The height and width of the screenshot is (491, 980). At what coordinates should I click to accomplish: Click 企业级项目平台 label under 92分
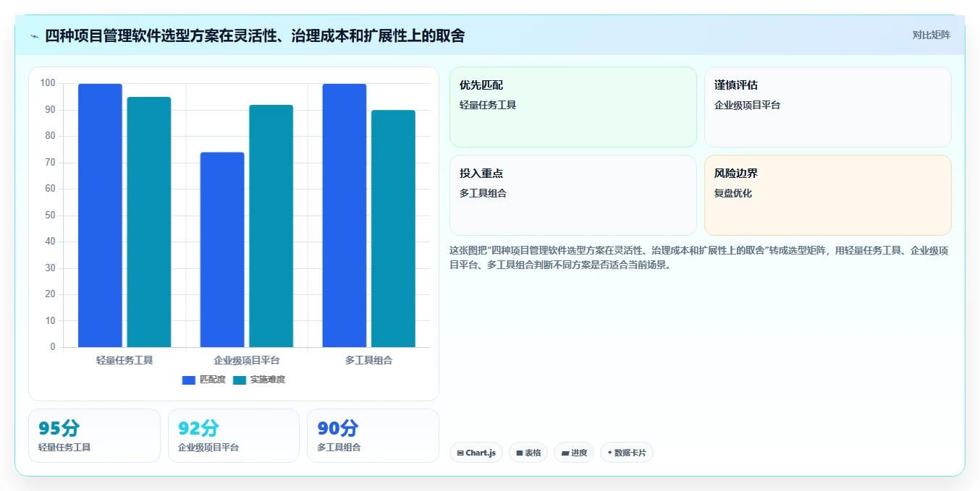tap(208, 448)
